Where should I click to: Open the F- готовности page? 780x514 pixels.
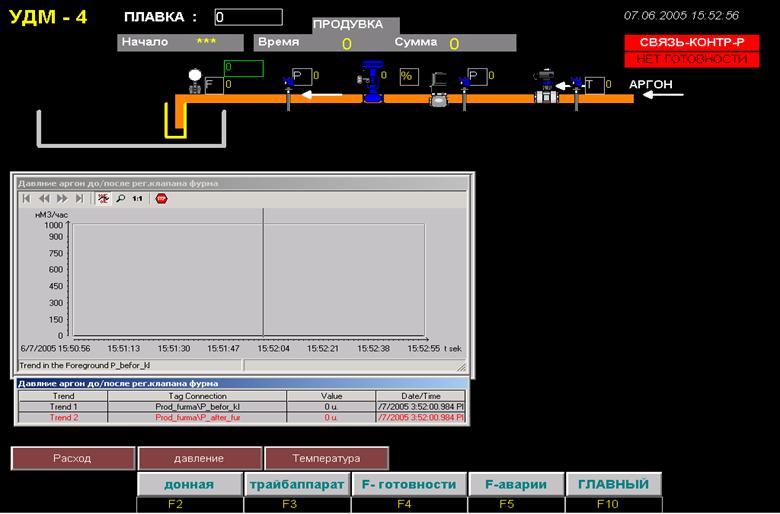coord(409,484)
